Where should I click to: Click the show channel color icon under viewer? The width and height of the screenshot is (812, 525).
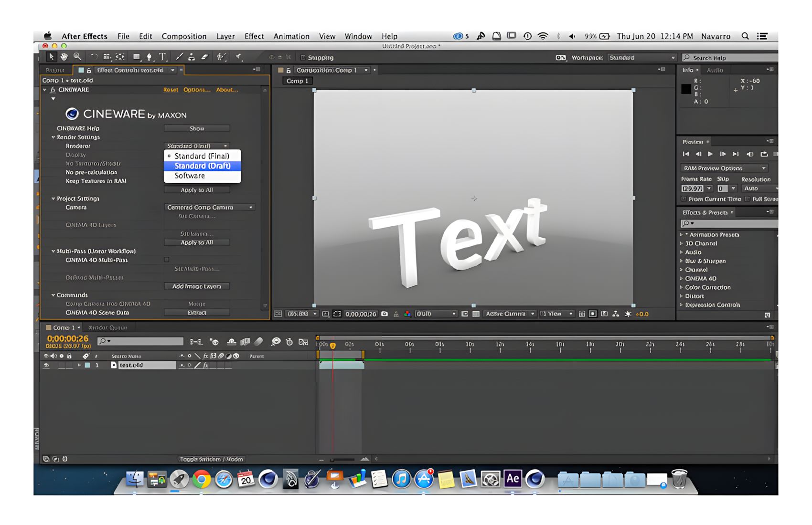(x=407, y=314)
